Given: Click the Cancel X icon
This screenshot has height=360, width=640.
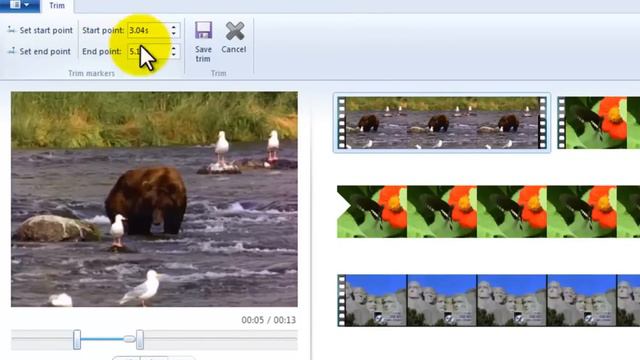Looking at the screenshot, I should [x=235, y=31].
